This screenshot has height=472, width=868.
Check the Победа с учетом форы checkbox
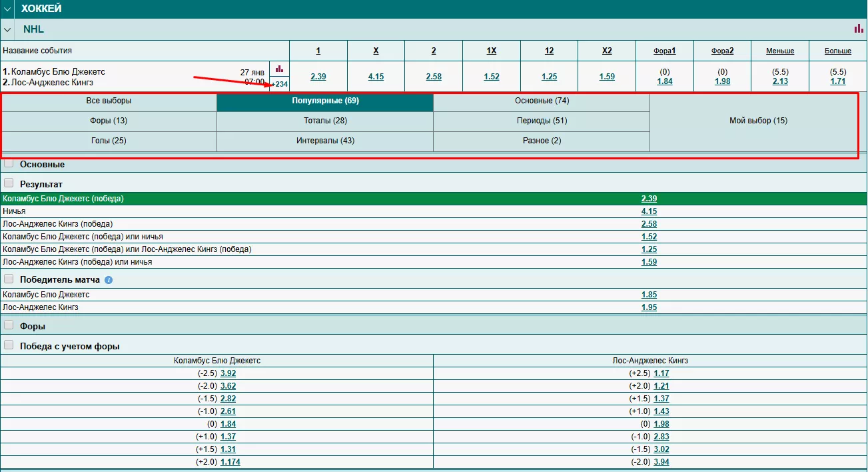pos(9,345)
